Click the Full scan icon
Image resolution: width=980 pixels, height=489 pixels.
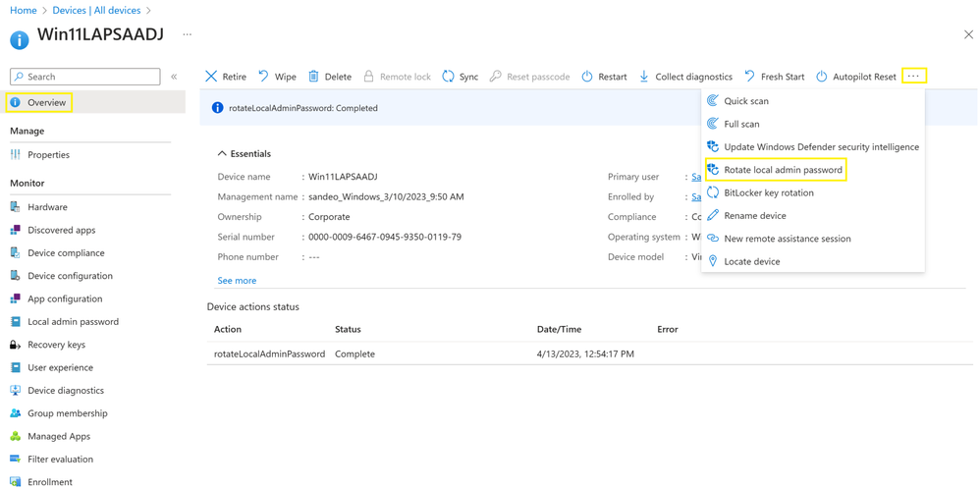click(x=713, y=124)
